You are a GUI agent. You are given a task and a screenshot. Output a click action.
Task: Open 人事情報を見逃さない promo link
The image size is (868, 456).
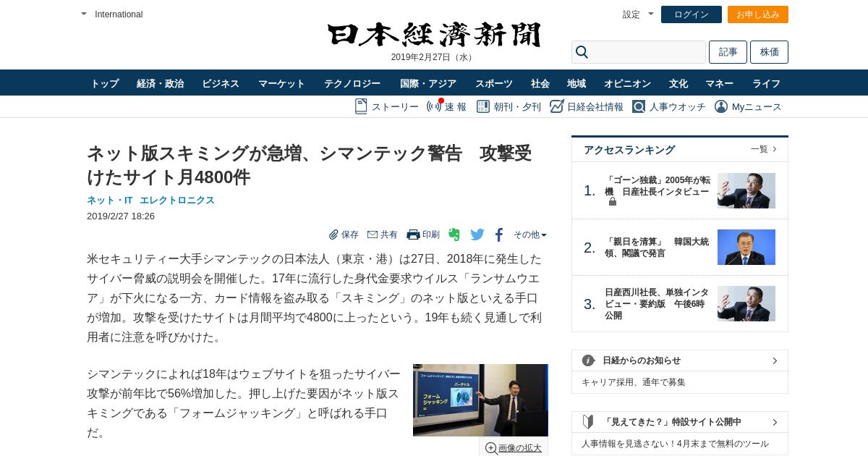pos(675,444)
